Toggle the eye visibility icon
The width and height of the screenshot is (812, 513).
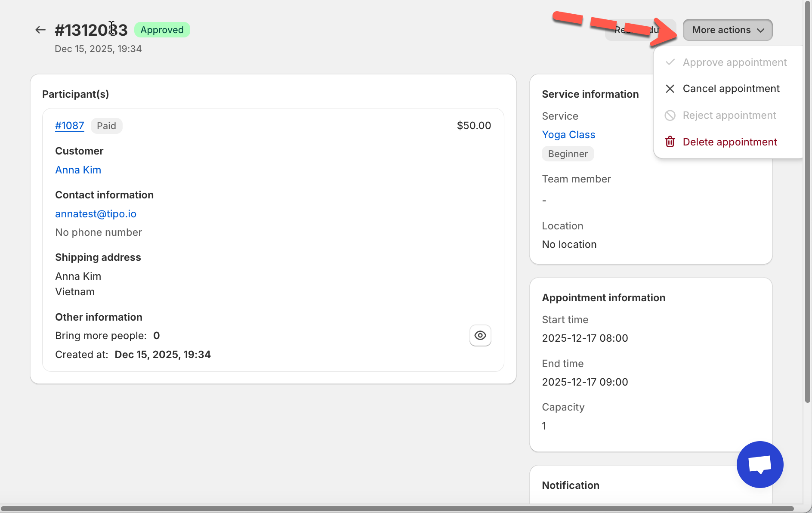(x=480, y=335)
